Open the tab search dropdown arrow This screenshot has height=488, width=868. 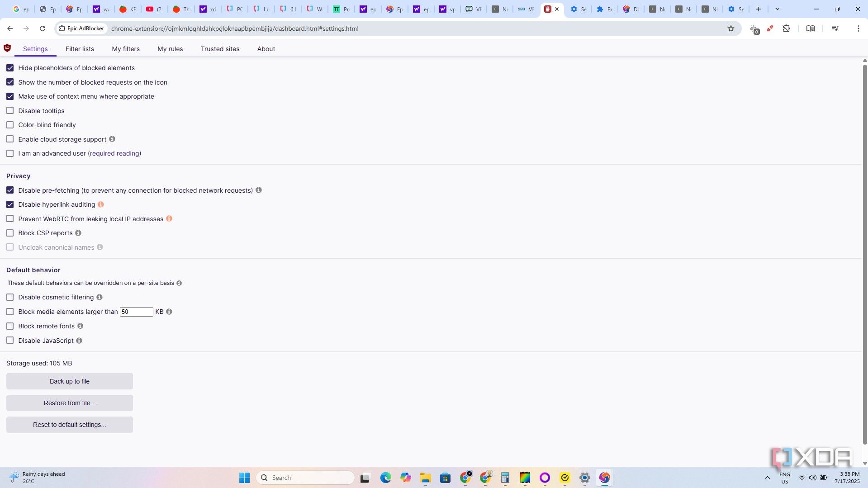coord(778,9)
